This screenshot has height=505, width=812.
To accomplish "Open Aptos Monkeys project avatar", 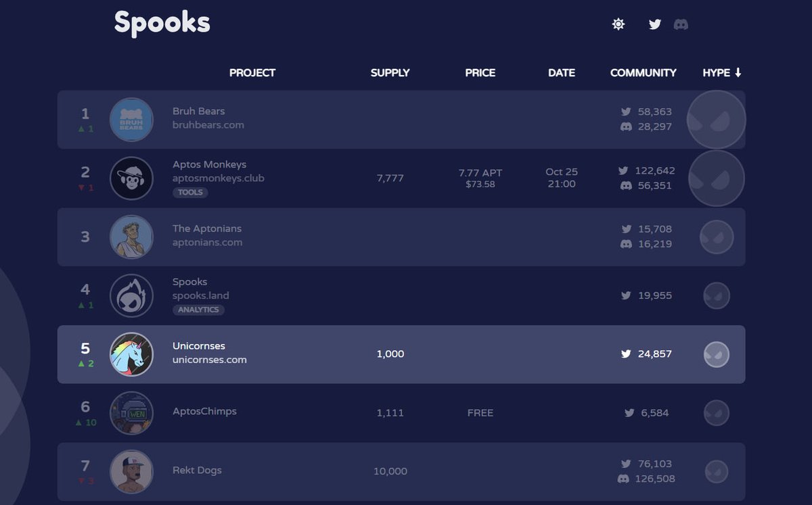I will pos(131,178).
